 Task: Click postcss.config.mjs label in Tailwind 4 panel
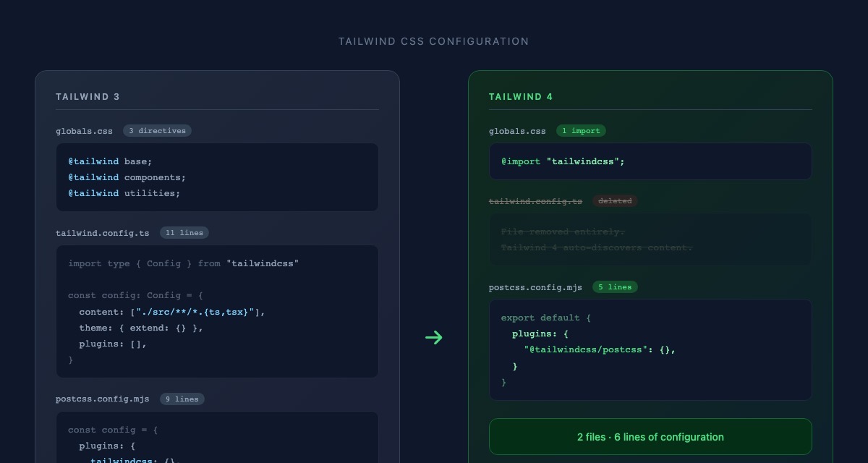(x=535, y=287)
